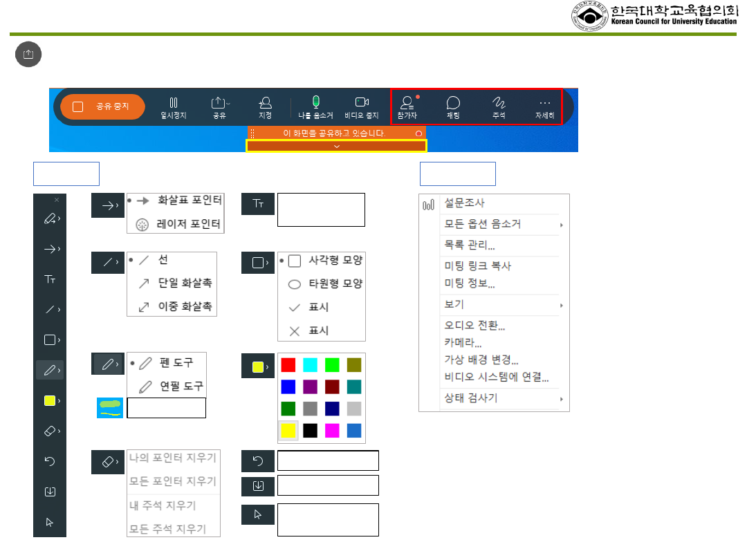Screen dimensions: 747x560
Task: Mute microphone with 나를 음소거
Action: pyautogui.click(x=315, y=107)
